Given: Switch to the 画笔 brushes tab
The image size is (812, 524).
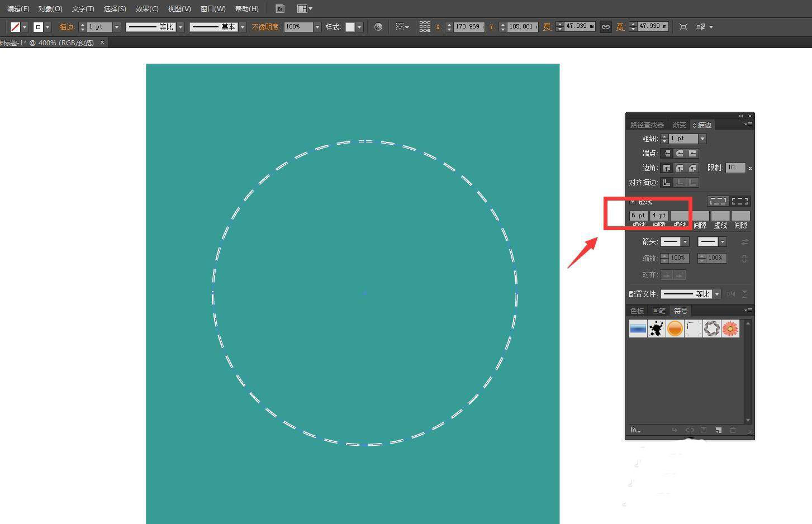Looking at the screenshot, I should coord(659,311).
